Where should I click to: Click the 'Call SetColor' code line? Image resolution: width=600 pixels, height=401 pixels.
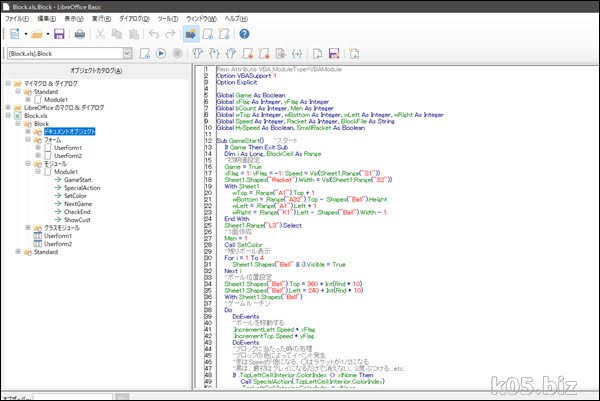[x=243, y=245]
